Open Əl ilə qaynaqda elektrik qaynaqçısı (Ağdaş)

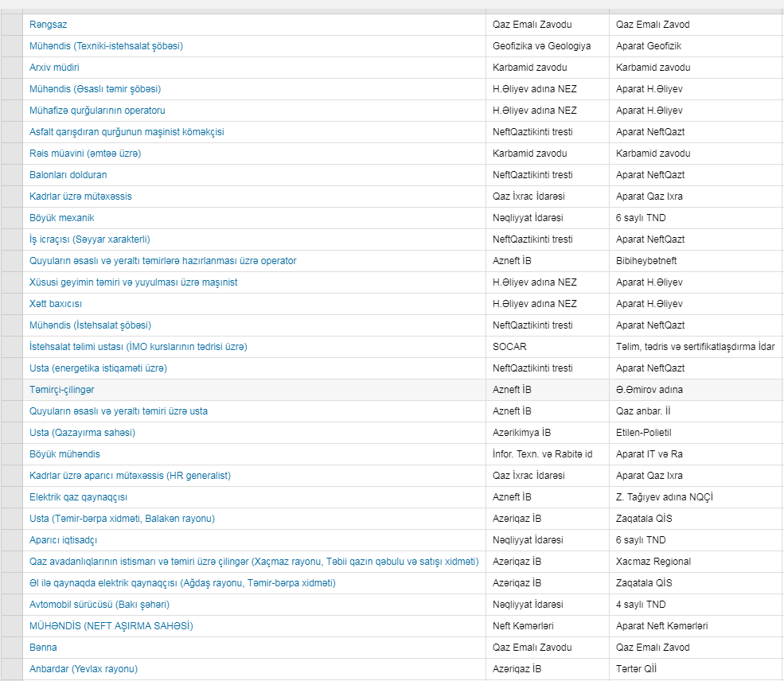coord(182,583)
